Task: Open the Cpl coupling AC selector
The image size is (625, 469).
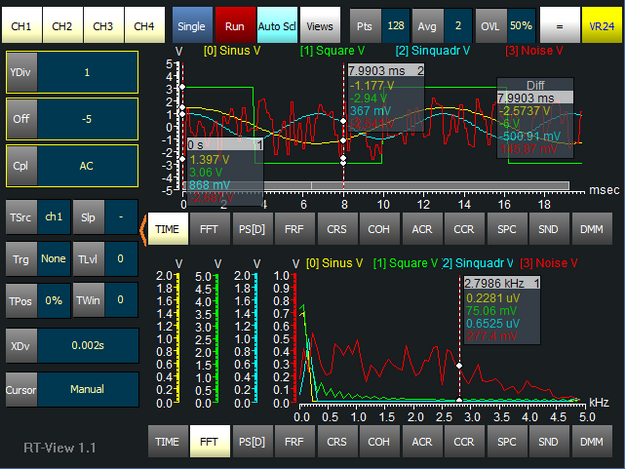Action: click(86, 166)
